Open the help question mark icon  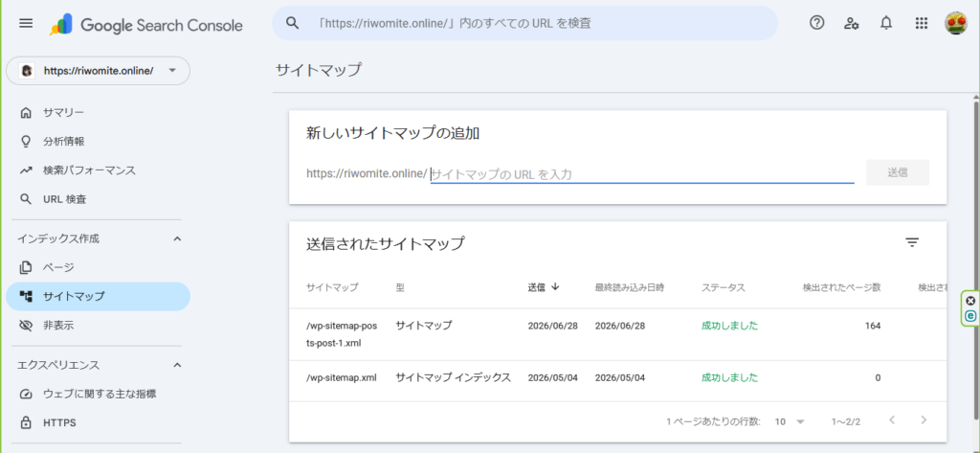pyautogui.click(x=816, y=23)
